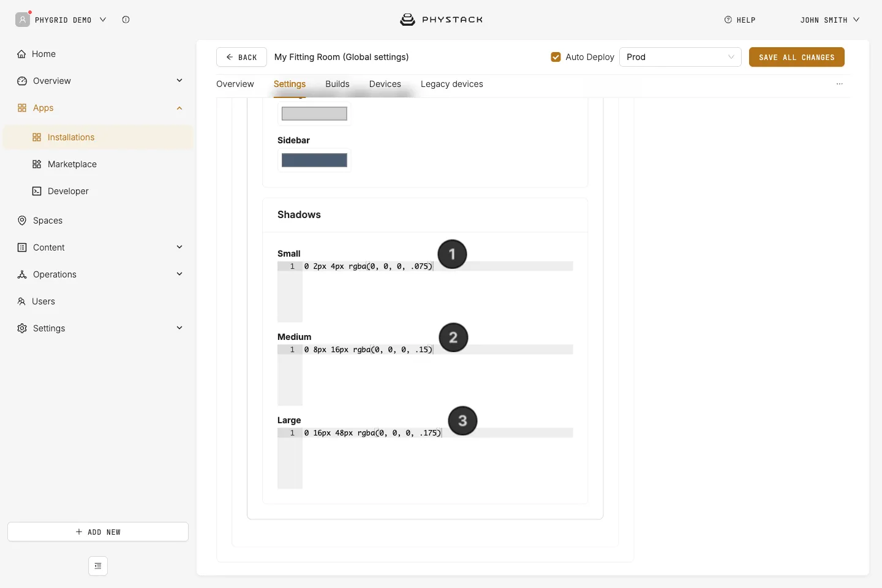The width and height of the screenshot is (882, 588).
Task: Open the John Smith user menu
Action: click(x=830, y=20)
